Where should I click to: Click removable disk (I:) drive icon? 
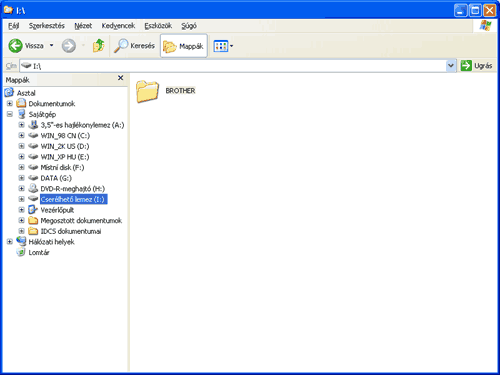coord(33,199)
